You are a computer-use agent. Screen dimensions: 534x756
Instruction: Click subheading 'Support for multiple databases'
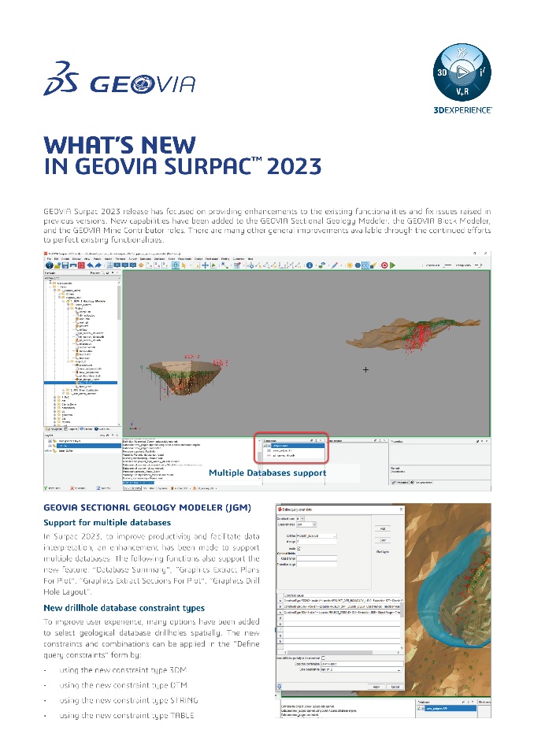107,523
